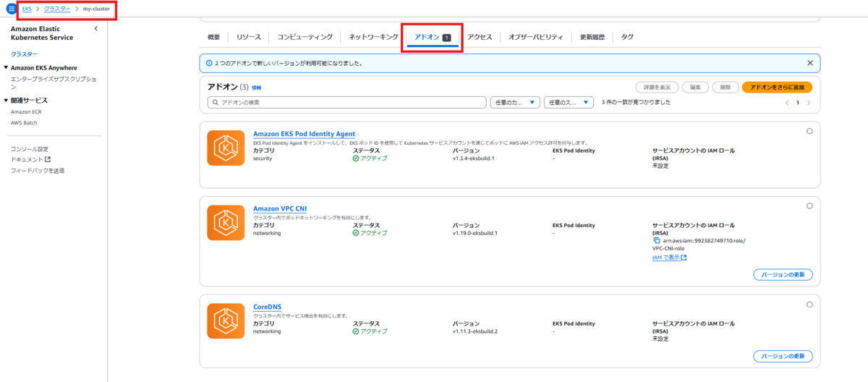Viewport: 868px width, 382px height.
Task: Click the アドオンをさらに追加 button
Action: (777, 87)
